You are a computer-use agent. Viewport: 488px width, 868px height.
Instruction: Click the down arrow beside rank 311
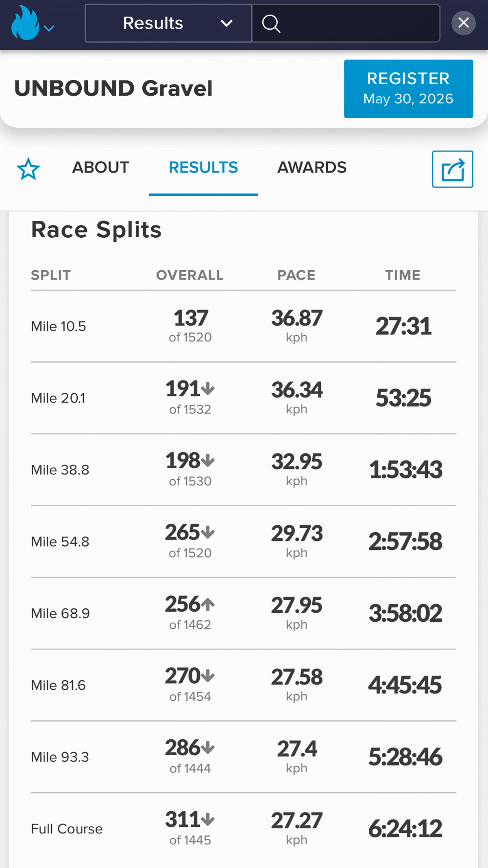208,819
